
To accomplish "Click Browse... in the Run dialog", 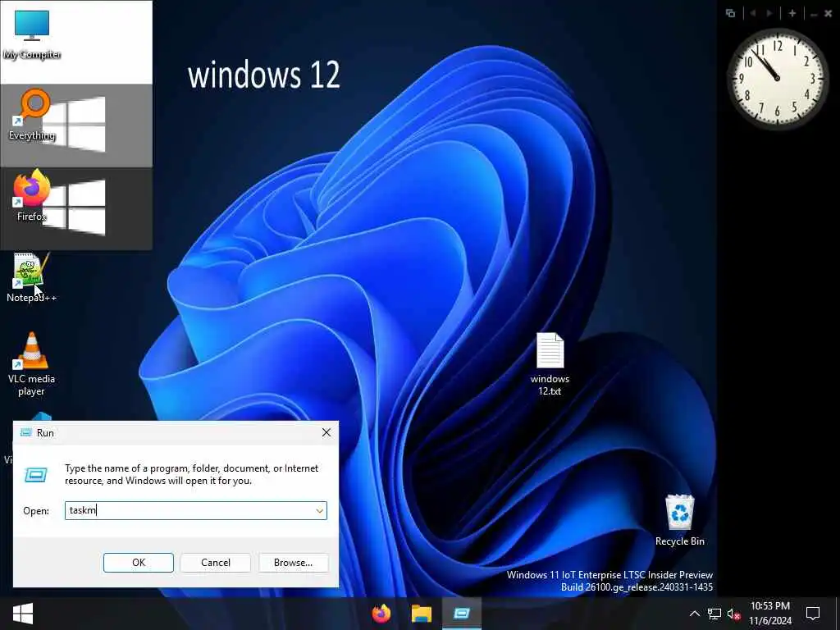I will 293,563.
